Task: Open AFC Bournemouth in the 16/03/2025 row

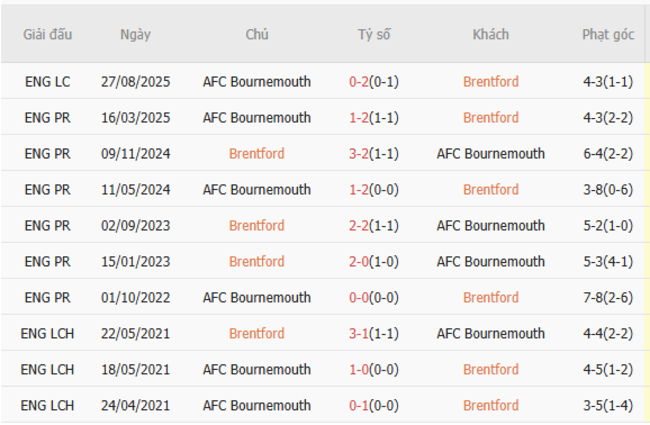Action: (x=257, y=118)
